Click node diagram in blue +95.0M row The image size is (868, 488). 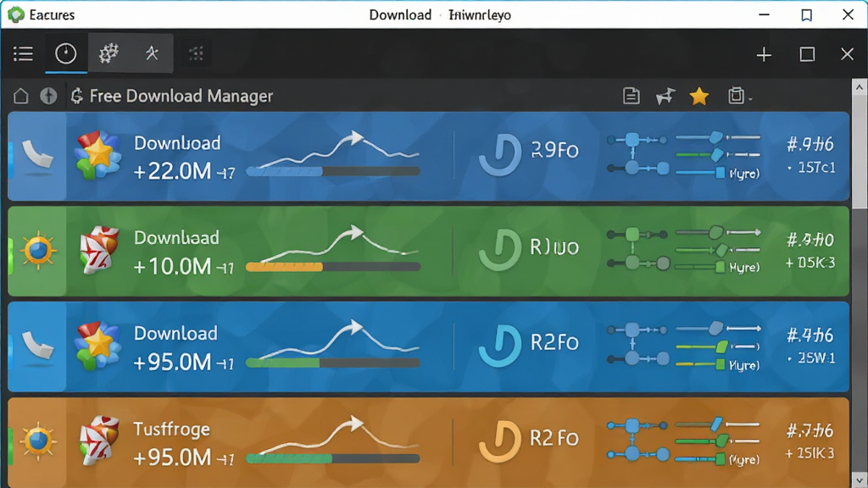[x=637, y=345]
